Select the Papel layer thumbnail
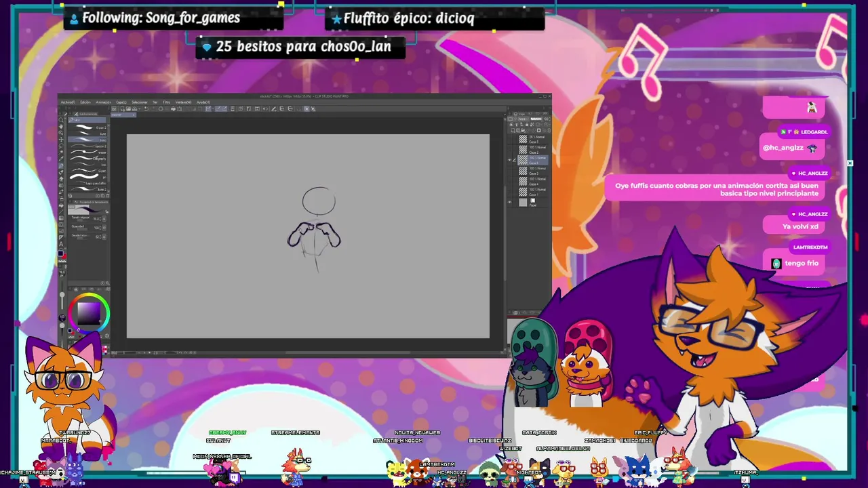The height and width of the screenshot is (488, 868). pos(523,202)
